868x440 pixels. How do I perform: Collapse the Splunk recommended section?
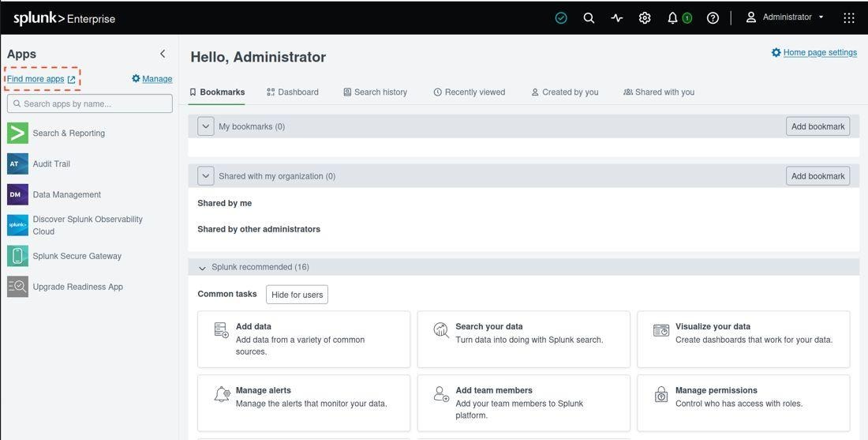[202, 268]
